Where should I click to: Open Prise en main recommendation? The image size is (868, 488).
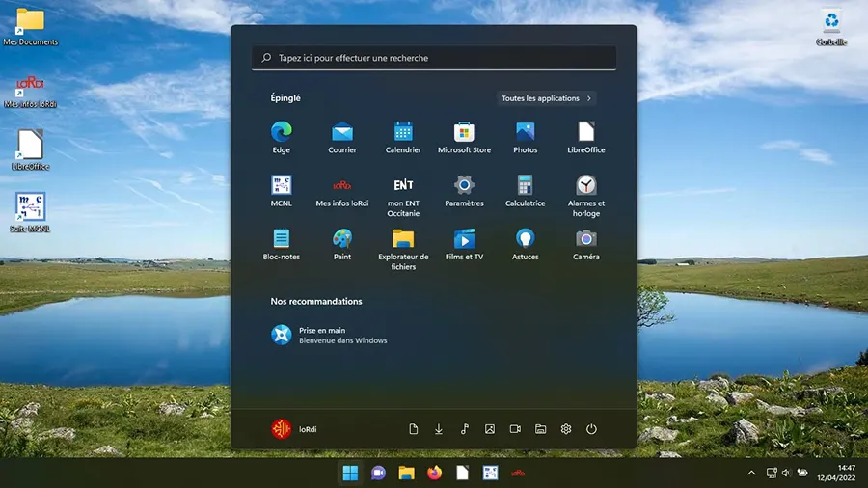(330, 335)
